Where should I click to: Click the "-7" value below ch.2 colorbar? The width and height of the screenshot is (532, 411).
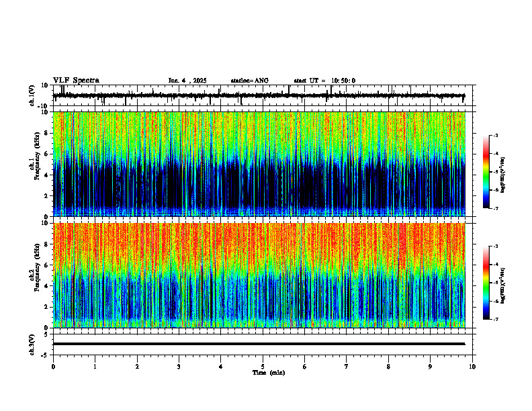pyautogui.click(x=496, y=320)
